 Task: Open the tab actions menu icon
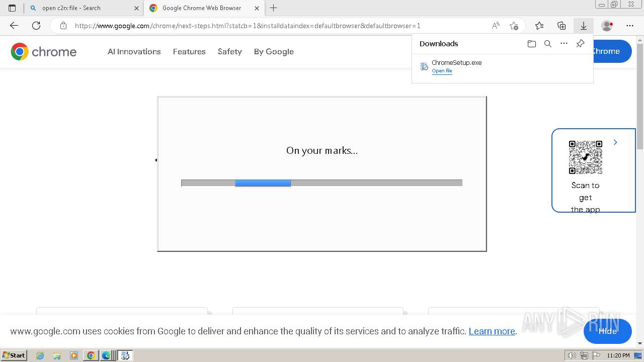[x=12, y=8]
